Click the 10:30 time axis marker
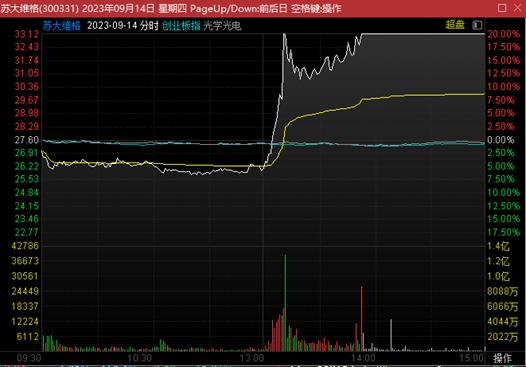The image size is (526, 367). (140, 358)
